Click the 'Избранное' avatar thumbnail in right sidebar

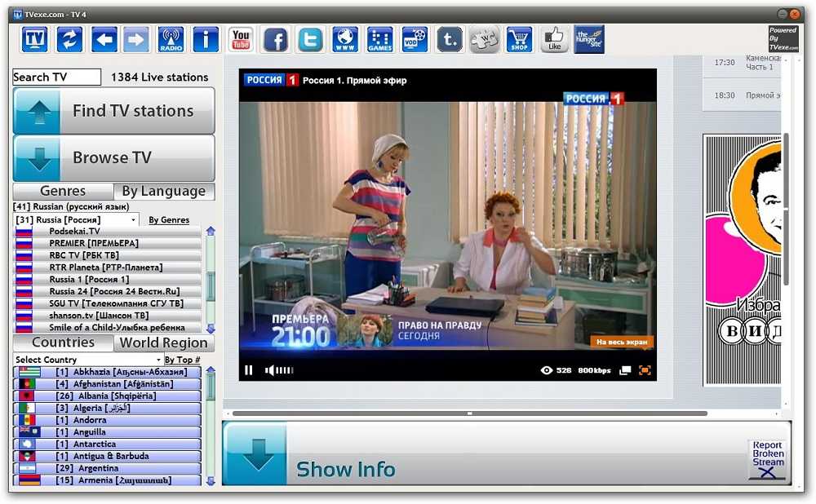pyautogui.click(x=743, y=260)
